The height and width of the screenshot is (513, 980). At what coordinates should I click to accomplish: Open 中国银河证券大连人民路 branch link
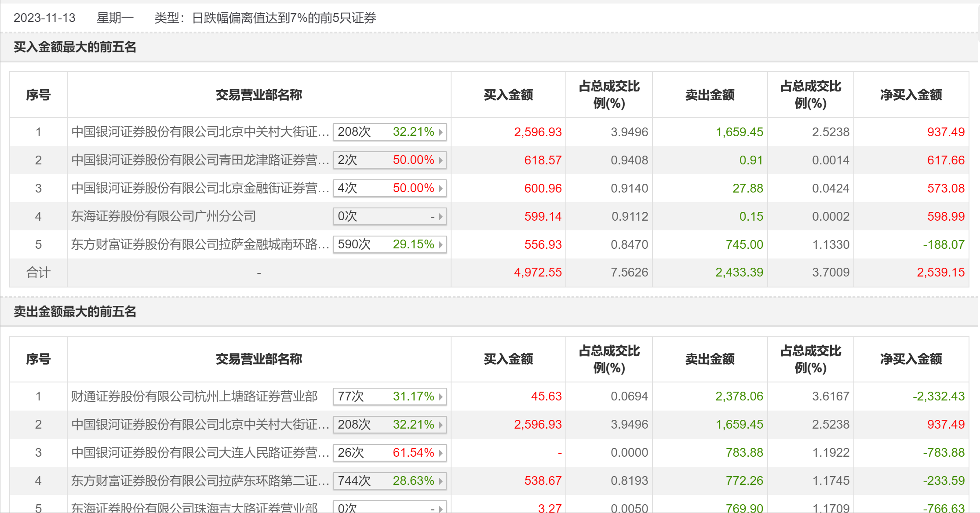(x=200, y=453)
